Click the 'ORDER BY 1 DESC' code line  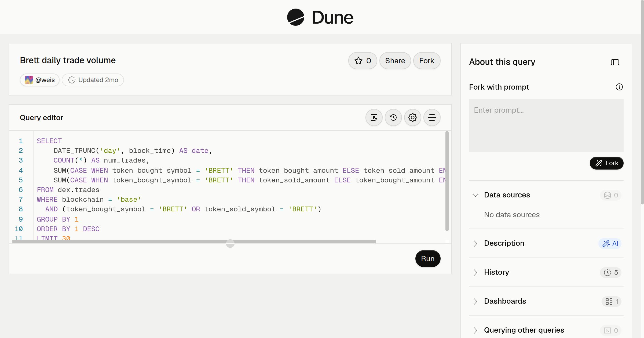tap(68, 229)
